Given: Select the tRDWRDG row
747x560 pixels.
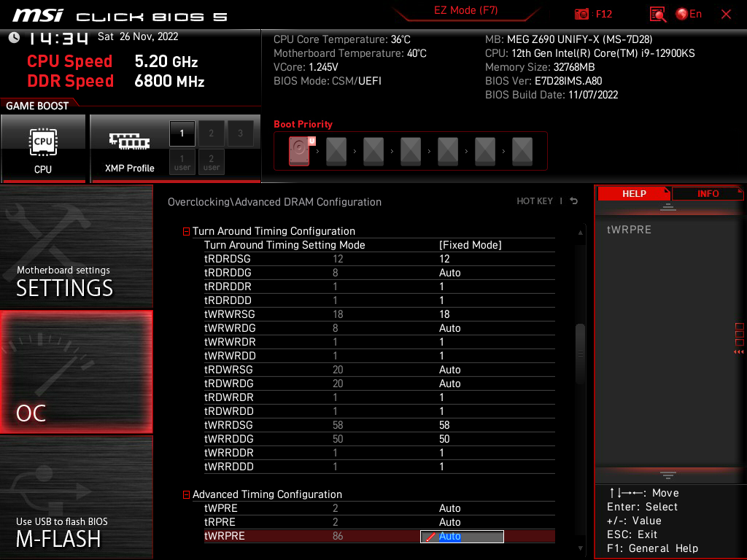Looking at the screenshot, I should tap(379, 384).
